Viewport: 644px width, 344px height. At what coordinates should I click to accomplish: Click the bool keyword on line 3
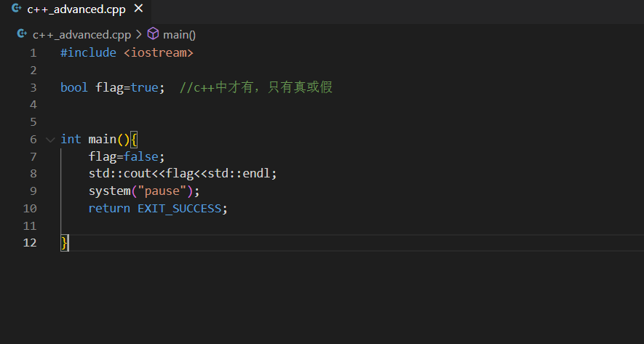74,87
